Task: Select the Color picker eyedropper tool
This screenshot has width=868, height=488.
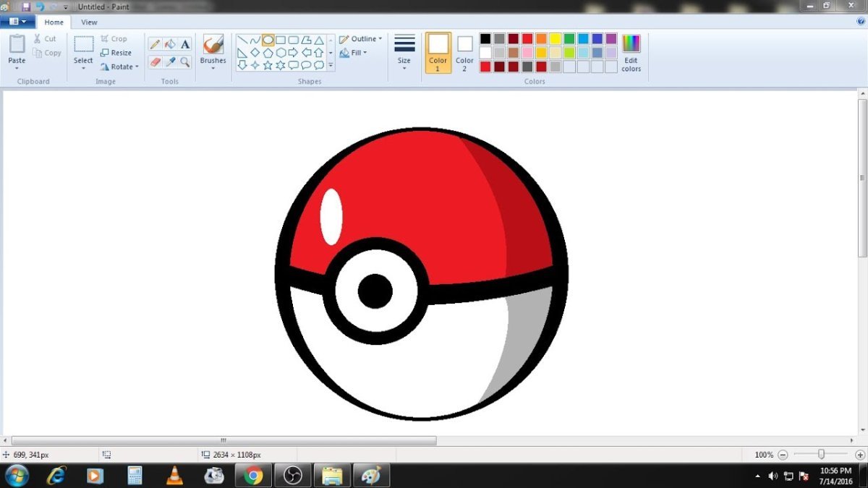Action: coord(170,62)
